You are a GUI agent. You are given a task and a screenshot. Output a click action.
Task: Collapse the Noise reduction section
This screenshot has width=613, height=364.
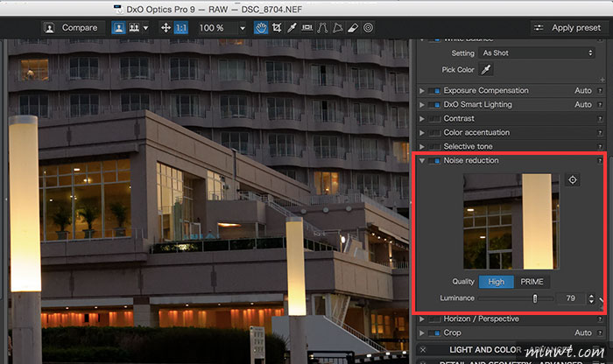[x=422, y=160]
